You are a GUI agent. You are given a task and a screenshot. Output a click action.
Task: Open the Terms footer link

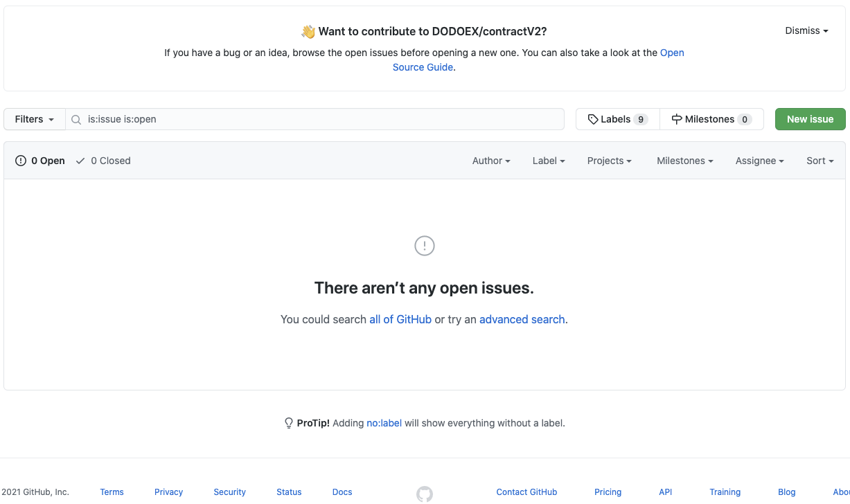[112, 492]
